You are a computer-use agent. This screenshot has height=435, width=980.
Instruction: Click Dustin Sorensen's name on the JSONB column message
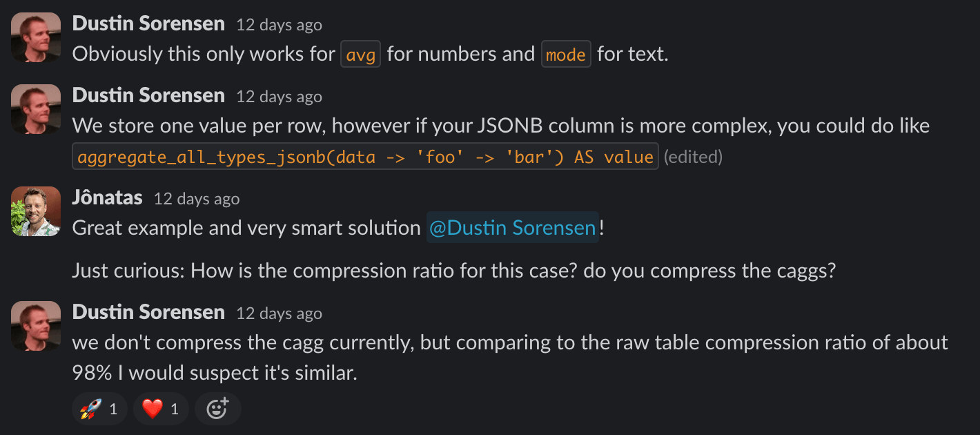point(148,95)
